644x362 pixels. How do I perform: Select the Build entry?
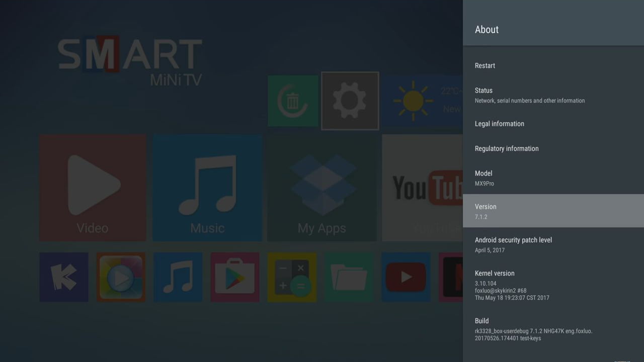(x=553, y=329)
